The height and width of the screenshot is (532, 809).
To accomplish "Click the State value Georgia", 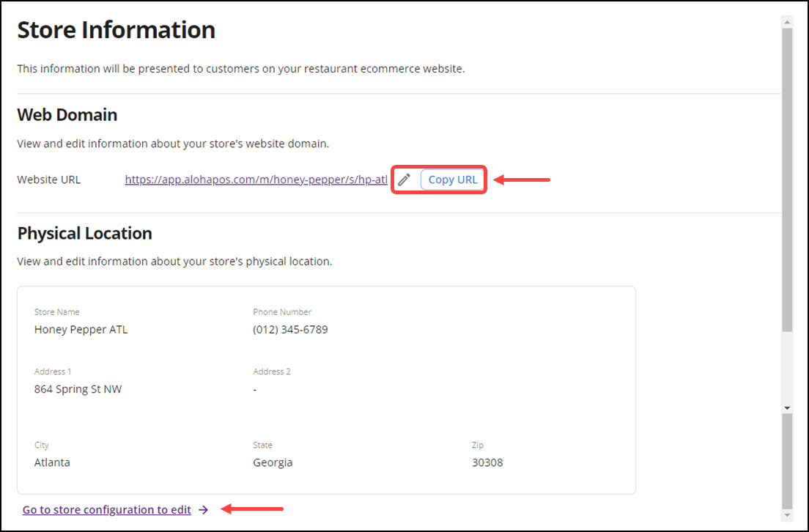I will pyautogui.click(x=272, y=462).
